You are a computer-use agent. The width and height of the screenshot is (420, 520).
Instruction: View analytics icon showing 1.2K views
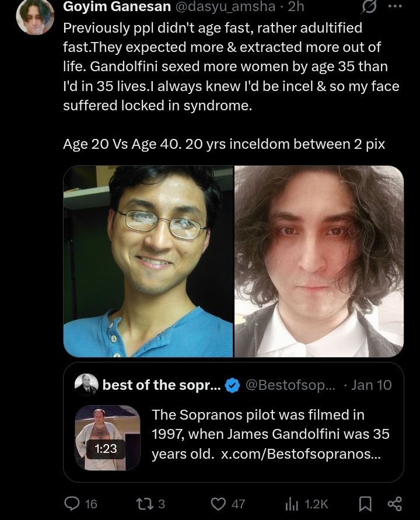292,504
